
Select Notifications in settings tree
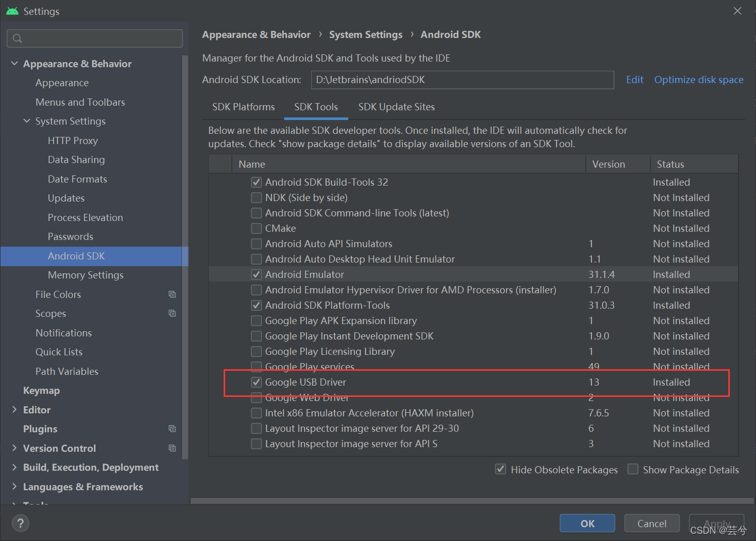pos(64,333)
